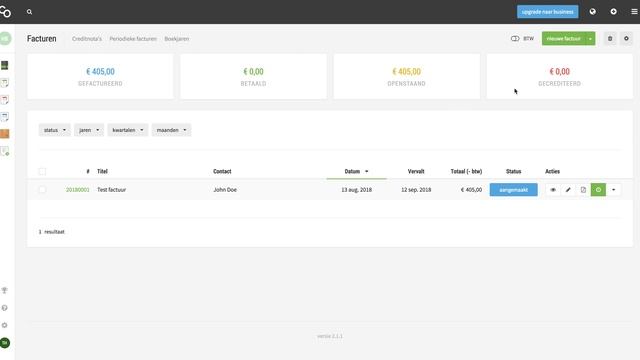This screenshot has height=360, width=640.
Task: Click the John Doe contact cell
Action: coord(225,190)
